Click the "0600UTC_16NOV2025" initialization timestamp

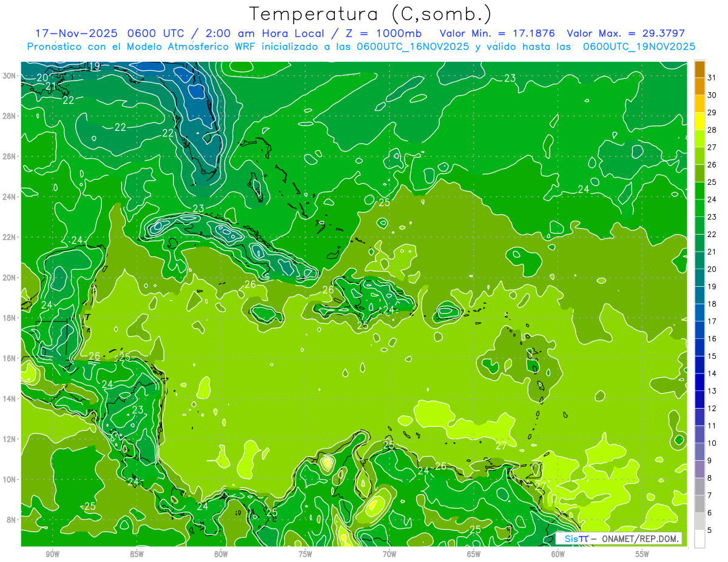[x=413, y=47]
